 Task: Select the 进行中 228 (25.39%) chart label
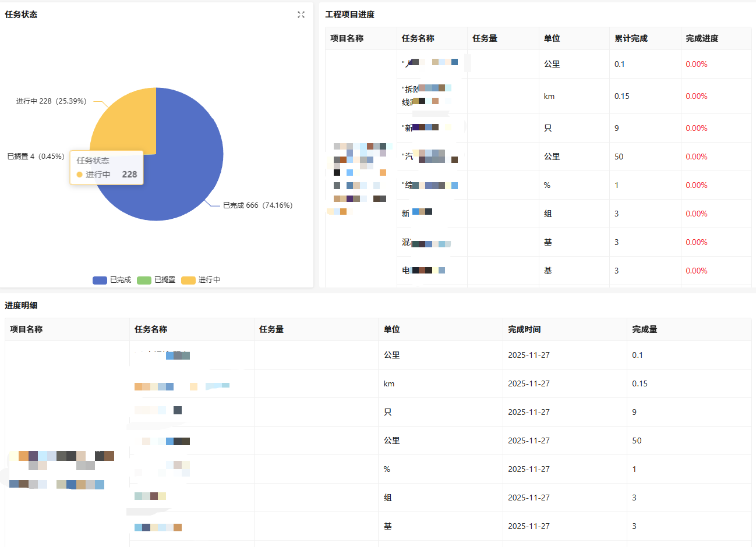click(51, 101)
